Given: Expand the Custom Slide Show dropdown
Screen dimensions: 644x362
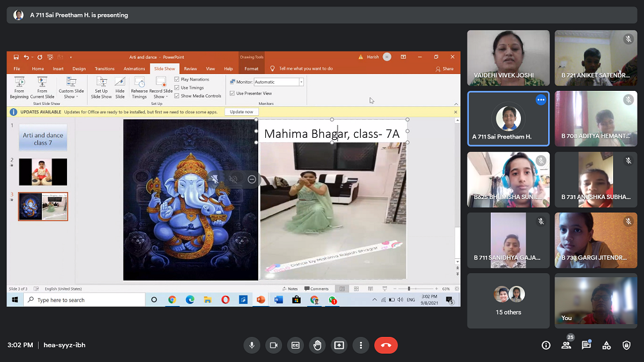Looking at the screenshot, I should coord(71,88).
